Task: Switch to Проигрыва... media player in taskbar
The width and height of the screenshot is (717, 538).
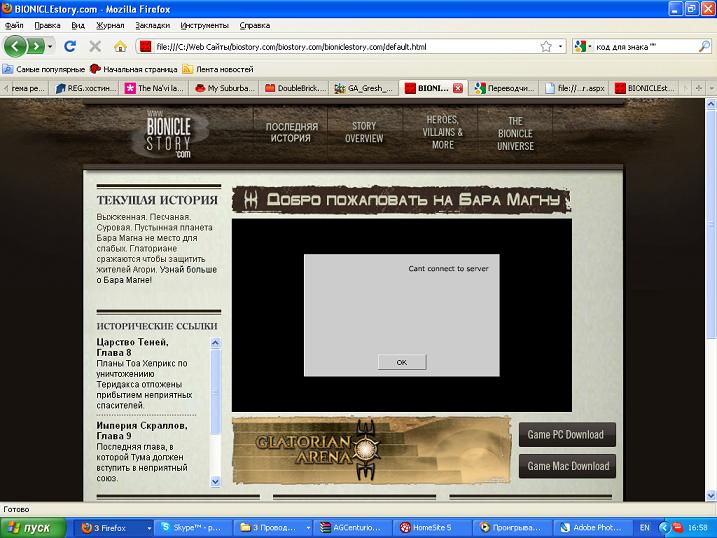Action: (512, 528)
